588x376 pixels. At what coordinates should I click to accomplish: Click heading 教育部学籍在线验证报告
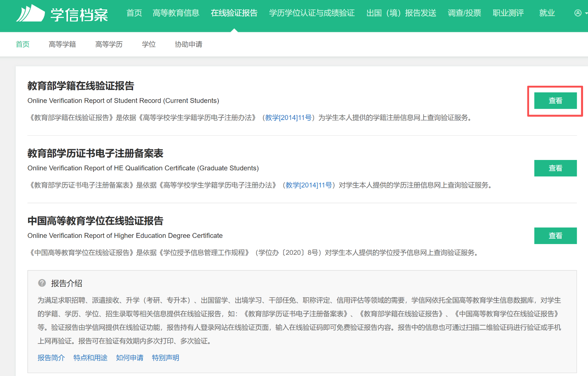coord(81,86)
